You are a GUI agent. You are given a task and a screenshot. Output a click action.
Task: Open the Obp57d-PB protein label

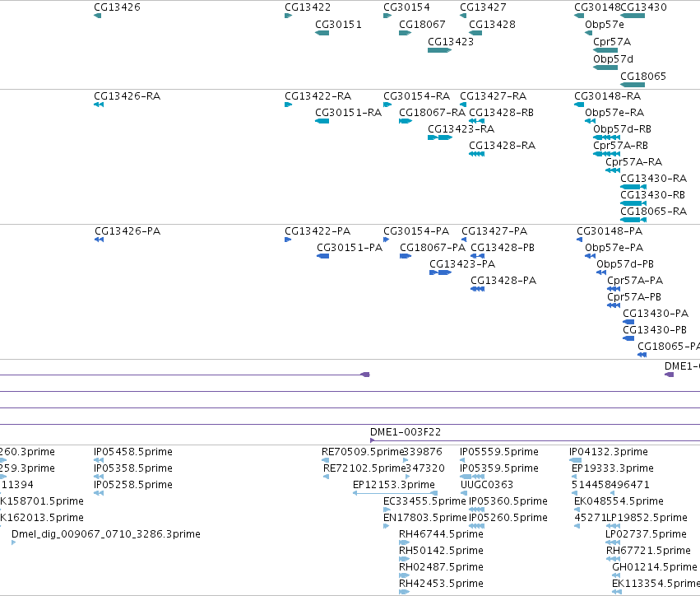tap(625, 264)
